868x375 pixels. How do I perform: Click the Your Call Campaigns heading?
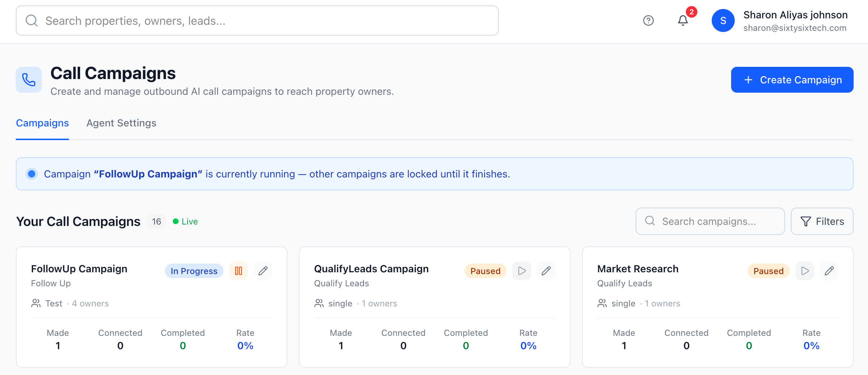tap(78, 222)
